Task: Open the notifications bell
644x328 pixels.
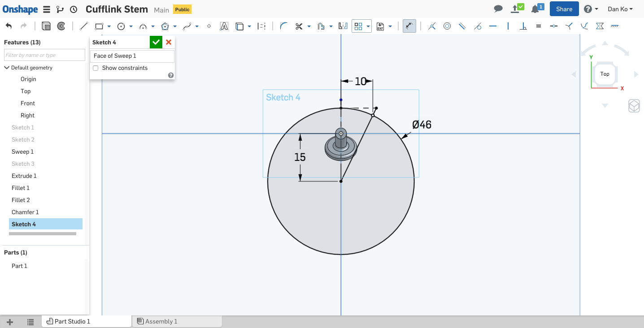Action: 535,9
